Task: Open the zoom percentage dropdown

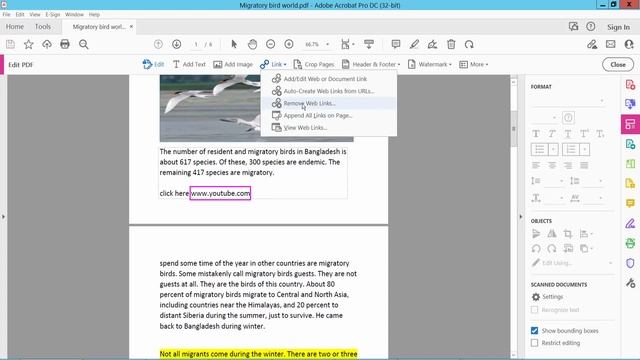Action: (x=327, y=44)
